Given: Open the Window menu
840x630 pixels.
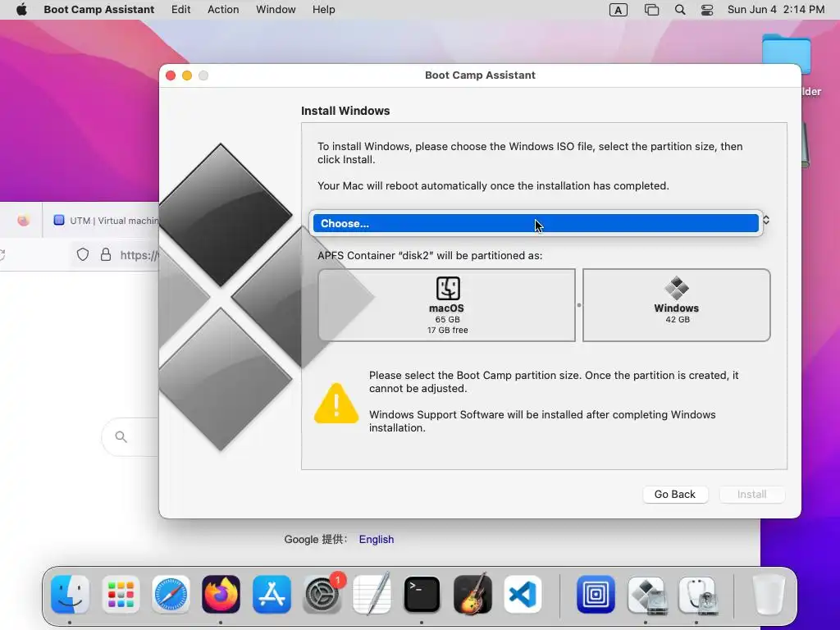Looking at the screenshot, I should click(276, 10).
